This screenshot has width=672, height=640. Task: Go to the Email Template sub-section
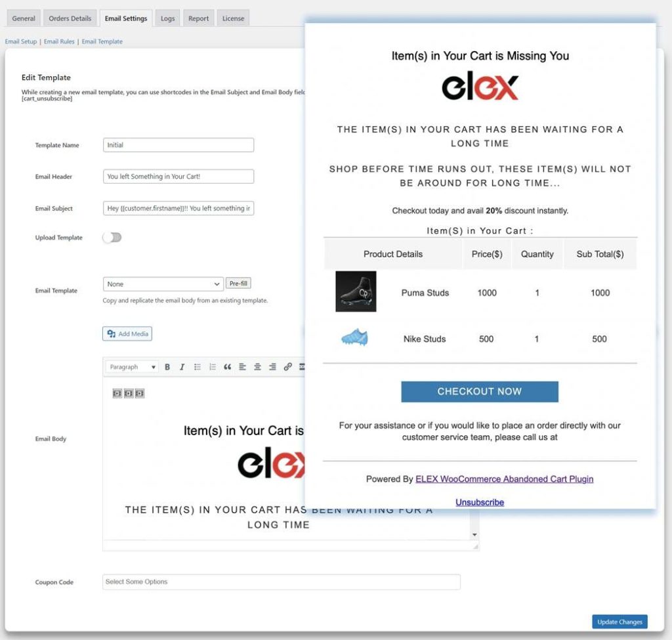coord(102,41)
